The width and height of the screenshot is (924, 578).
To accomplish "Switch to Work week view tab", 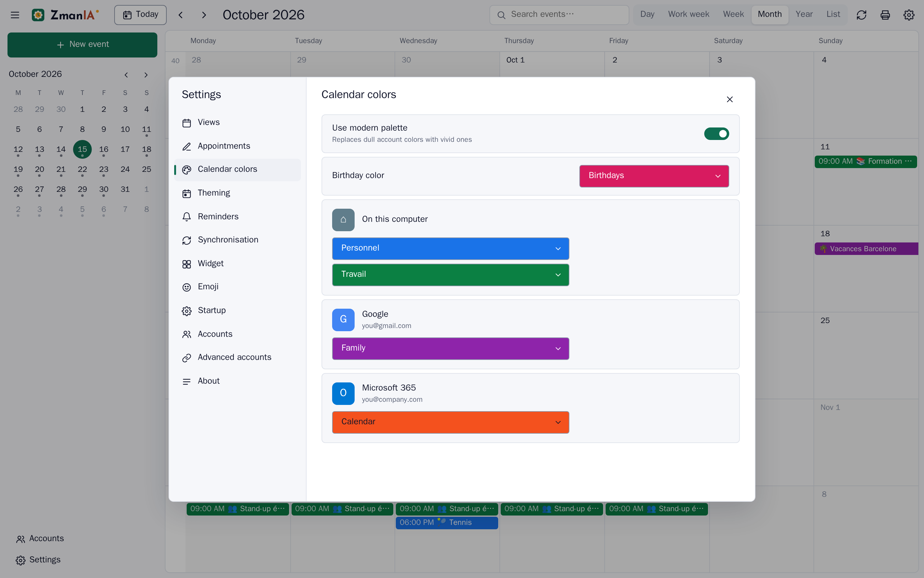I will pos(688,14).
